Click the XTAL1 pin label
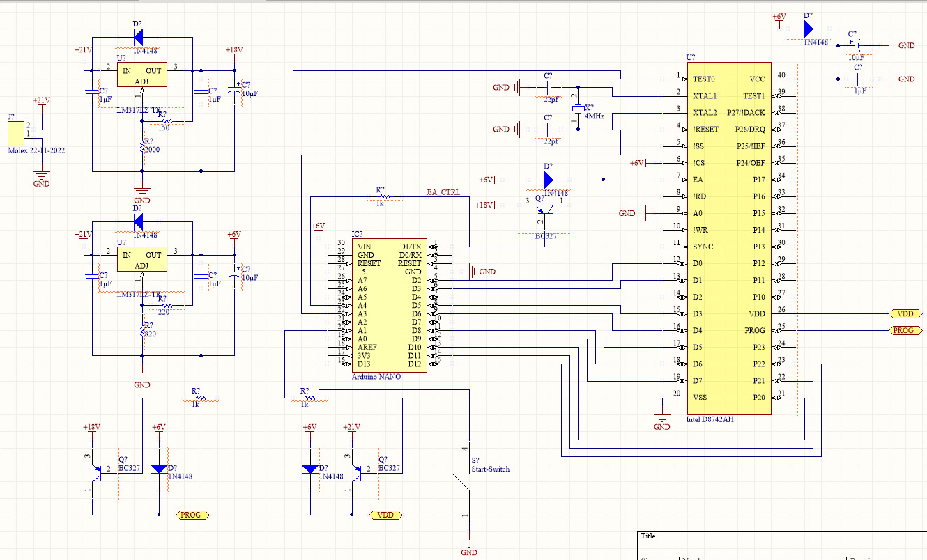Image resolution: width=927 pixels, height=560 pixels. 705,96
